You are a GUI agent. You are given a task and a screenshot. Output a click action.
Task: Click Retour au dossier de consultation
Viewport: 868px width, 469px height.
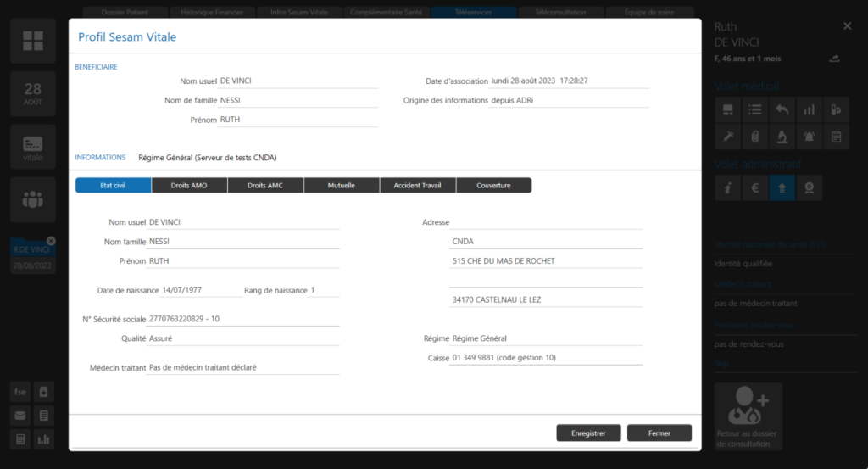click(748, 416)
